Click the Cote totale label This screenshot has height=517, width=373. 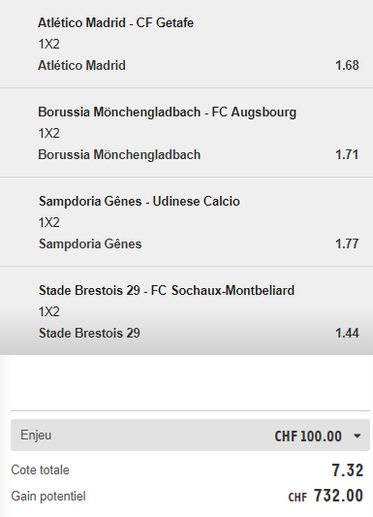pos(40,470)
